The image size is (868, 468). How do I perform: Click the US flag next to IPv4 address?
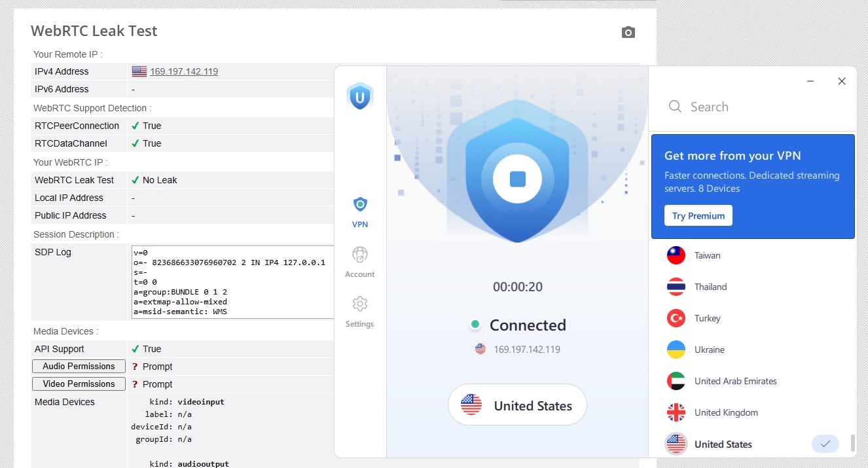(x=139, y=71)
